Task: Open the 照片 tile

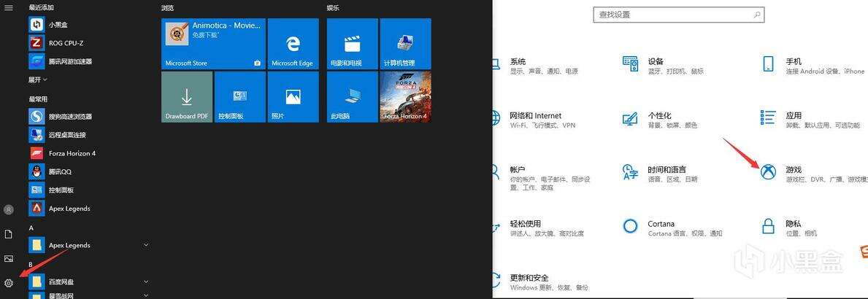Action: click(x=293, y=97)
